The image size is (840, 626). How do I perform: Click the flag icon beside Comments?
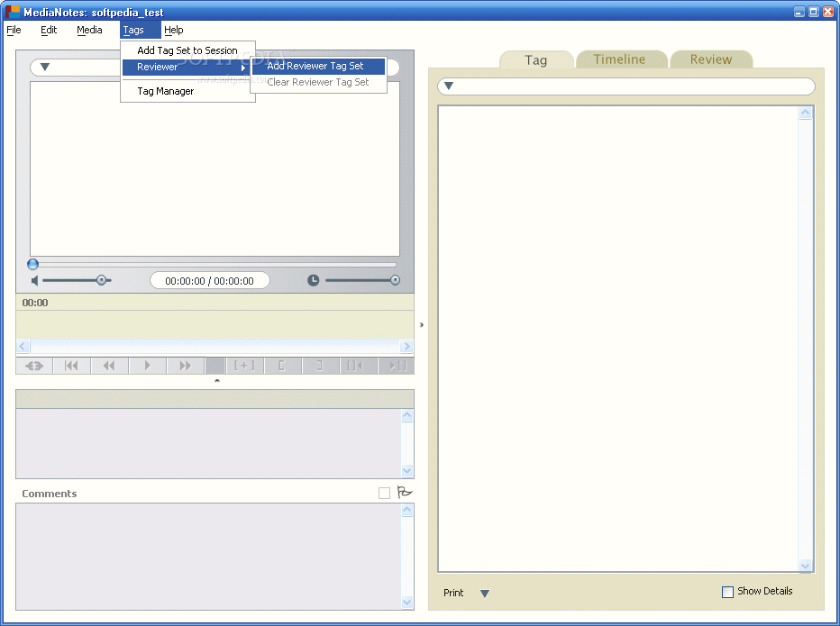point(405,492)
